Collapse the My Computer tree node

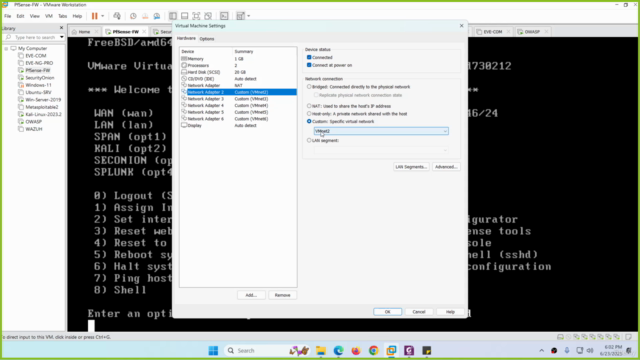click(6, 48)
